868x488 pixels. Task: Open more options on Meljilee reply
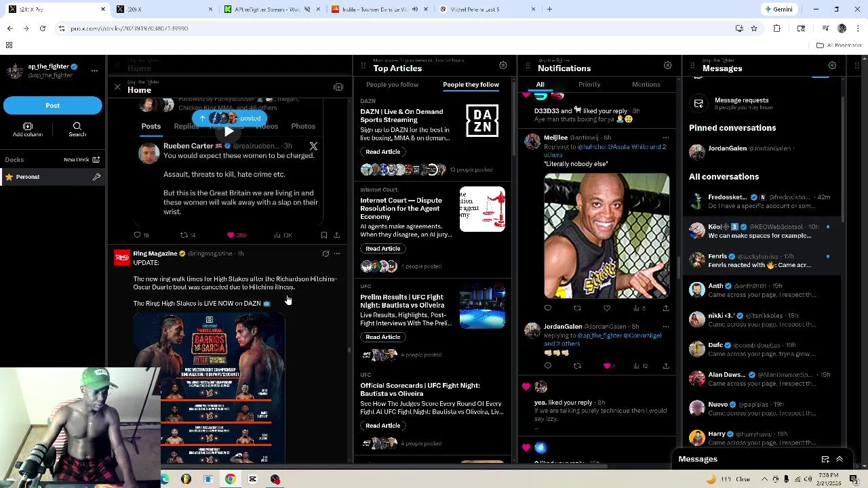(x=665, y=138)
